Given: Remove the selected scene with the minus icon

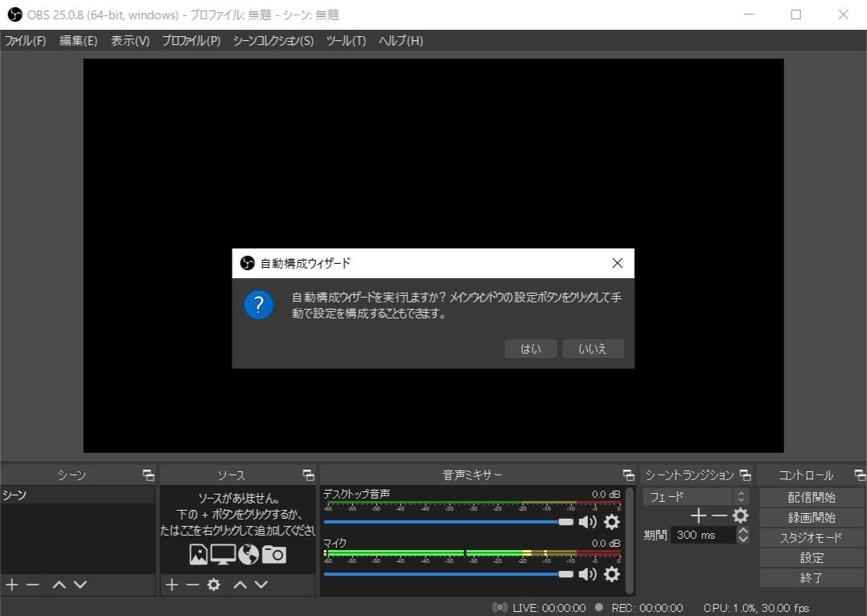Looking at the screenshot, I should (x=33, y=585).
